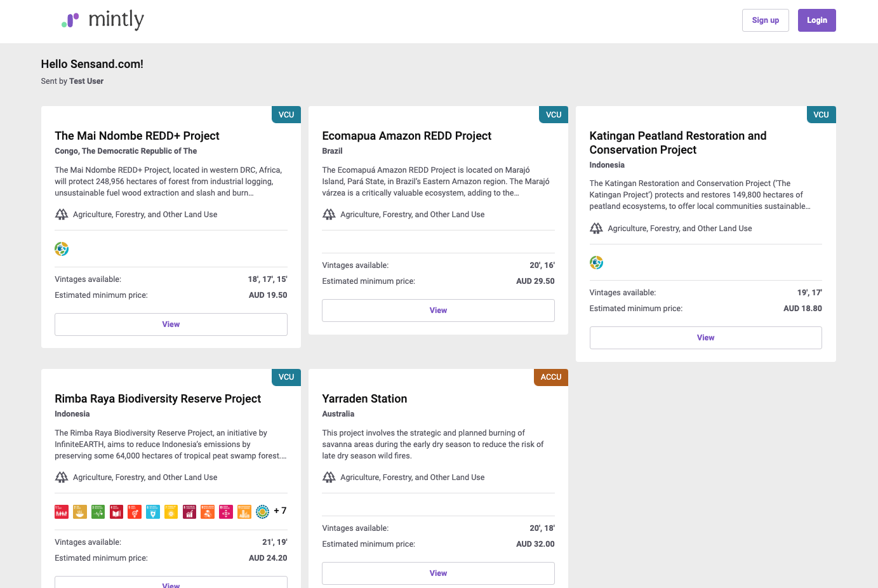Image resolution: width=878 pixels, height=588 pixels.
Task: Click the Sustainable Cities SDG 11 icon
Action: tap(244, 512)
